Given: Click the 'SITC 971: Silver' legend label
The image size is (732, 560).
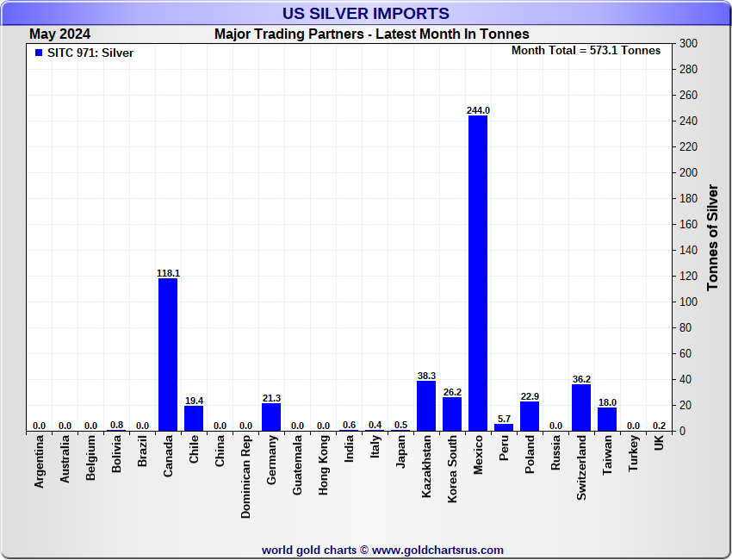Looking at the screenshot, I should 90,53.
